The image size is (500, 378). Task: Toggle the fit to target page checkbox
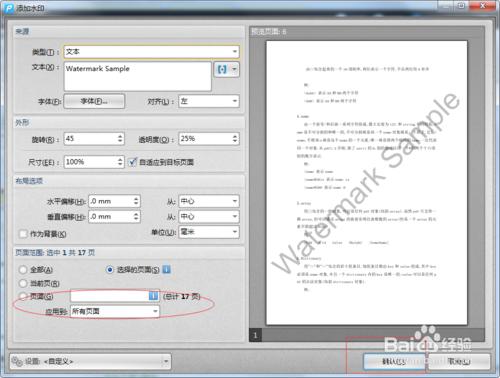(132, 162)
